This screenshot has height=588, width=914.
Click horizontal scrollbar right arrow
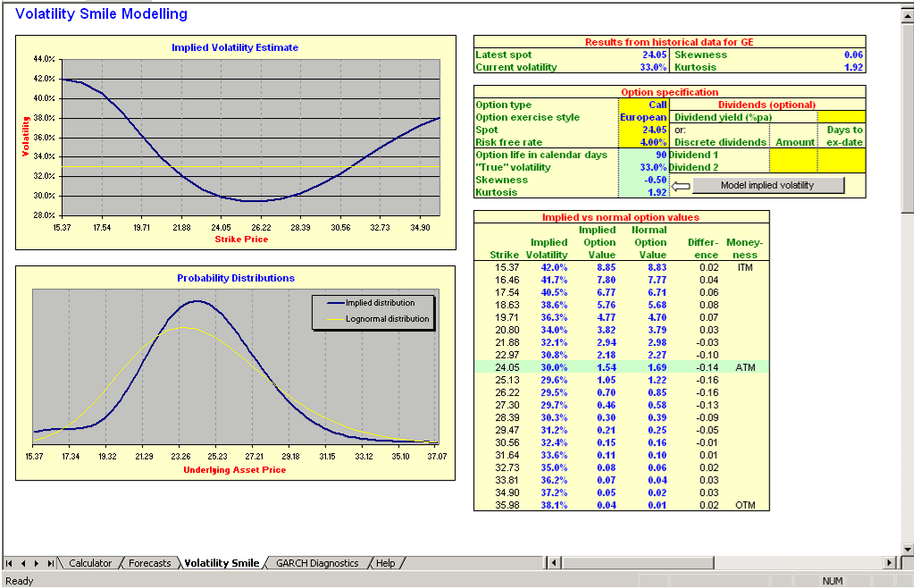pyautogui.click(x=890, y=563)
